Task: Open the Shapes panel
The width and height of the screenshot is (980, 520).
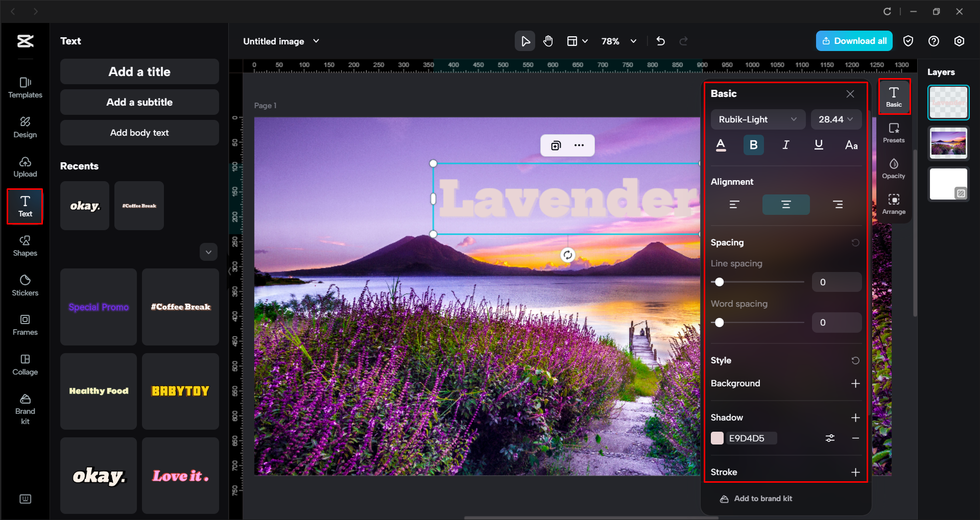Action: (x=25, y=245)
